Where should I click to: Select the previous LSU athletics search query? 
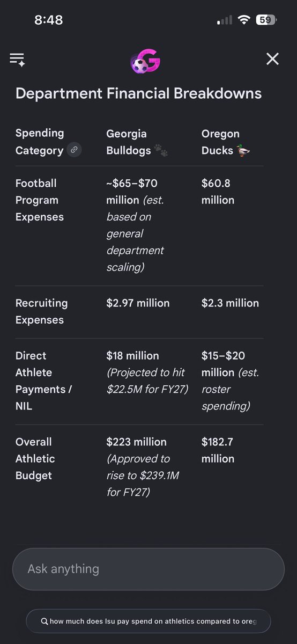pyautogui.click(x=148, y=621)
